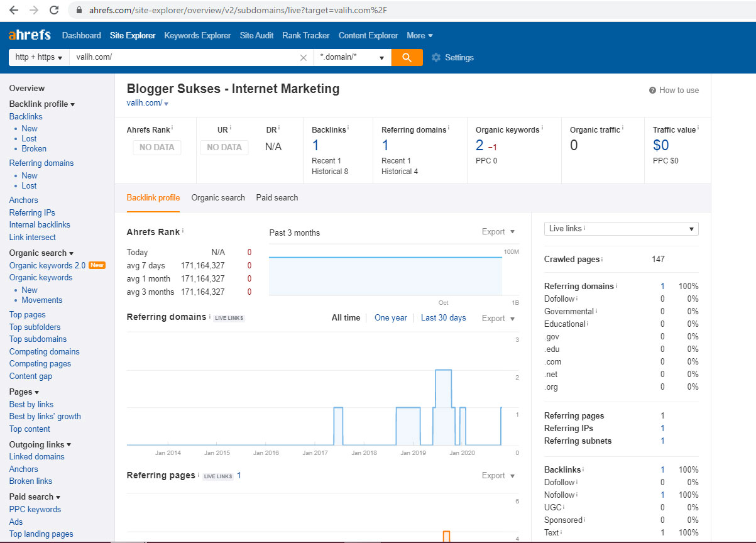Open Top pages in the sidebar
The width and height of the screenshot is (756, 543).
pos(27,315)
